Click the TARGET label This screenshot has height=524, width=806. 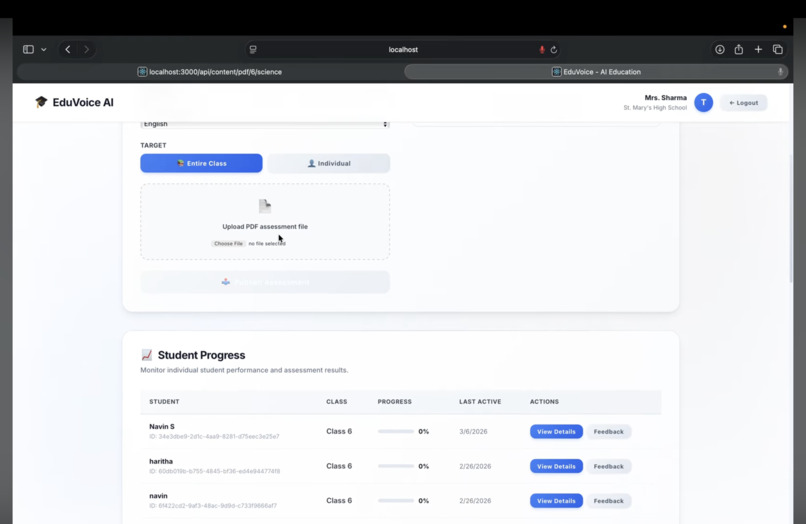click(x=153, y=146)
